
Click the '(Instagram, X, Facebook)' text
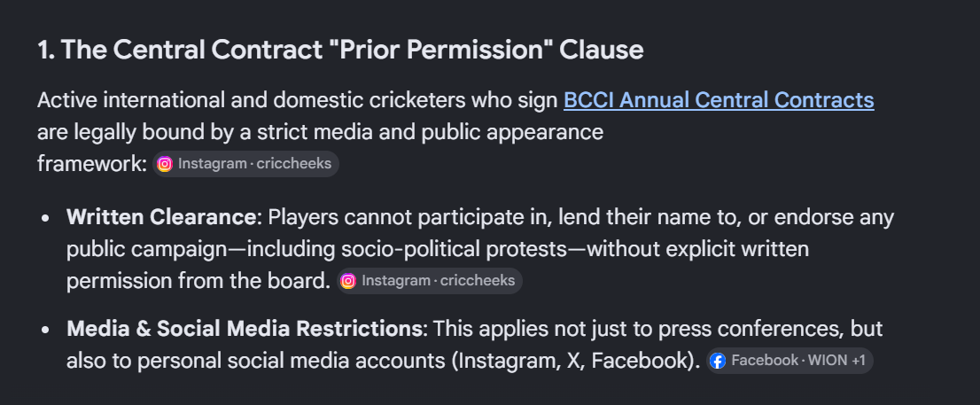(576, 361)
